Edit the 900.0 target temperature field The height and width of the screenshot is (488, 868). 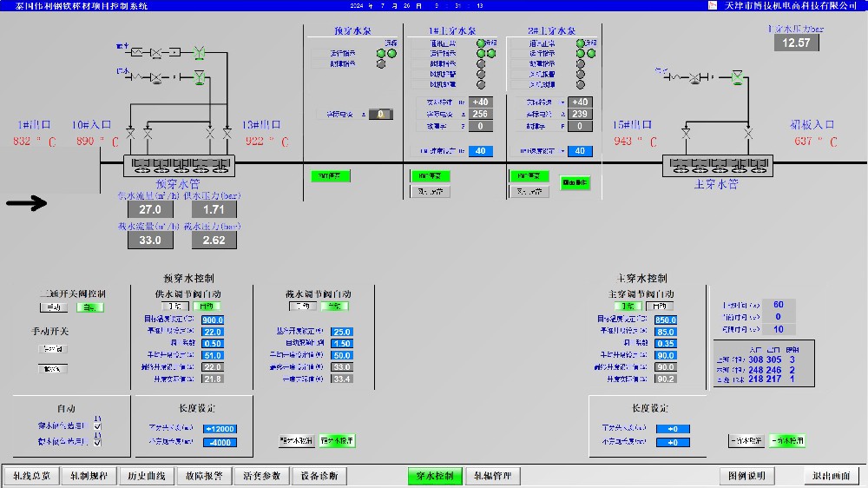pos(213,320)
